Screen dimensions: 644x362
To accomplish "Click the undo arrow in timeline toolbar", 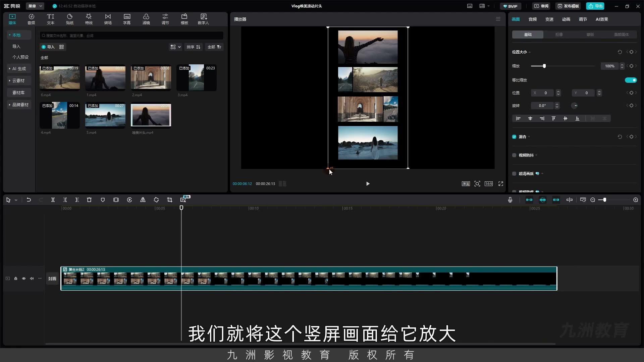I will pyautogui.click(x=29, y=200).
